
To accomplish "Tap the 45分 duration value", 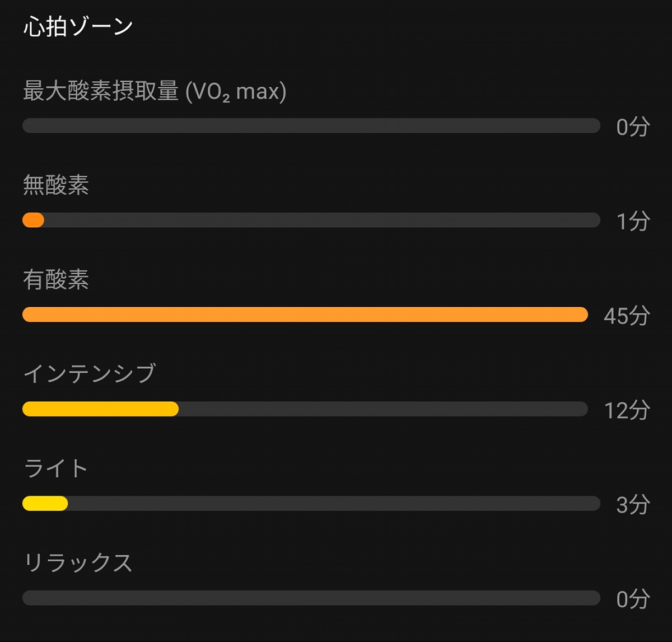I will click(627, 316).
